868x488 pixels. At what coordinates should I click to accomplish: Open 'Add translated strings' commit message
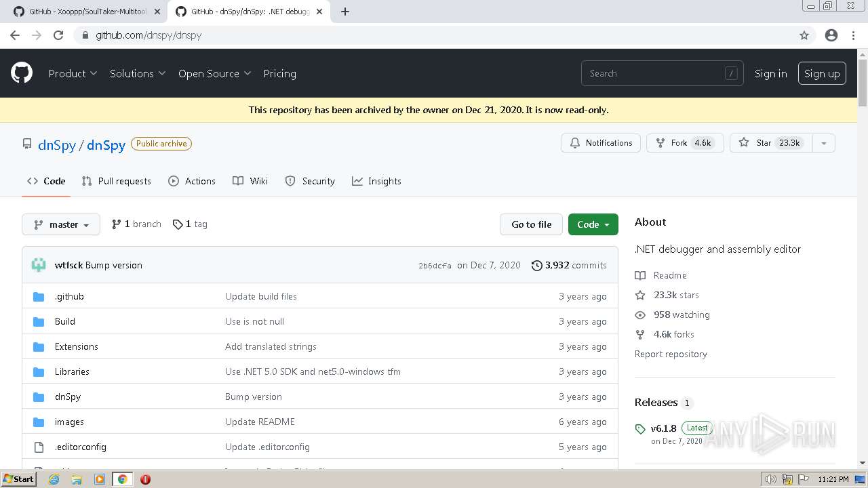click(x=271, y=346)
